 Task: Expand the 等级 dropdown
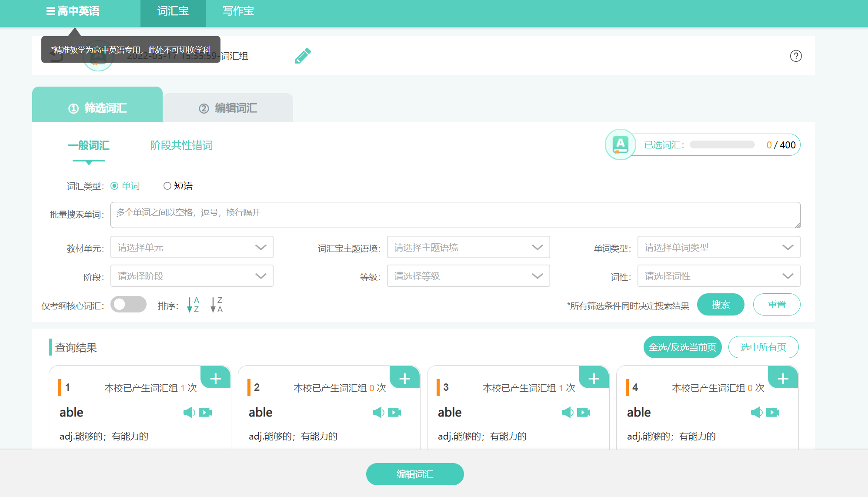pos(468,276)
